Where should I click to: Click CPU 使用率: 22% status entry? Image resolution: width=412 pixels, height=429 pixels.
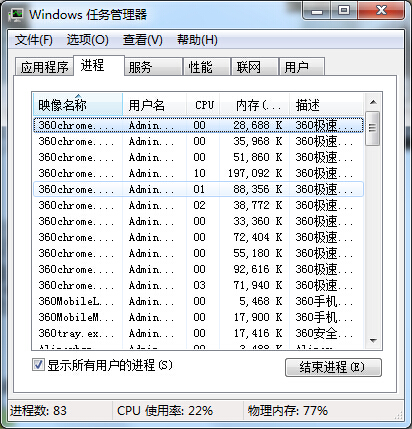165,411
